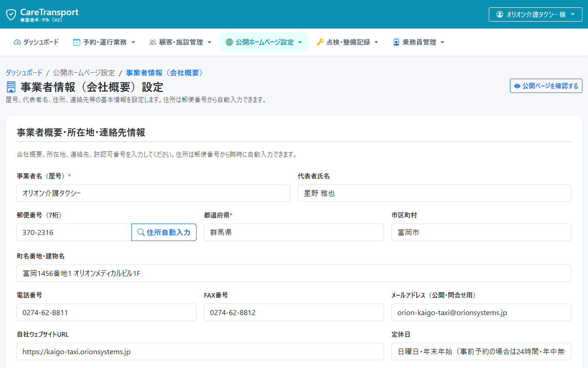588x368 pixels.
Task: Follow the ダッシュボード breadcrumb link
Action: point(24,73)
